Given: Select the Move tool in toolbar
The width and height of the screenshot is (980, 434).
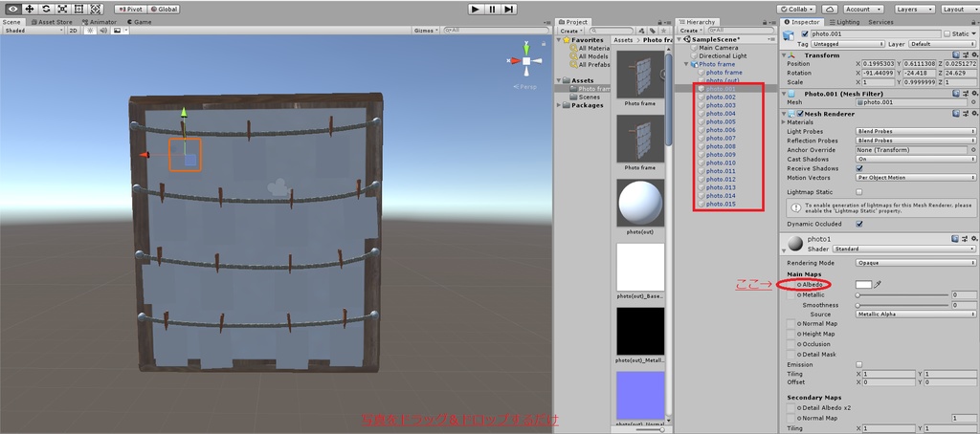Looking at the screenshot, I should tap(30, 10).
